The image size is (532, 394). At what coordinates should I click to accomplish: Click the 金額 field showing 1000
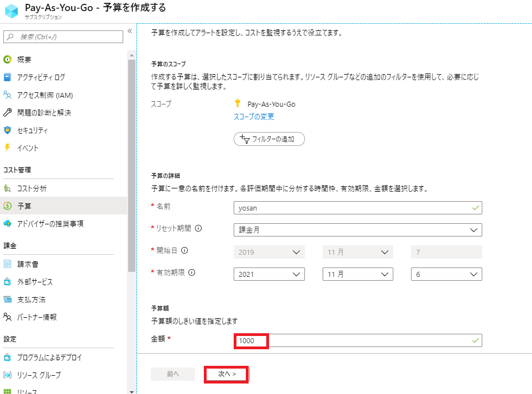(x=357, y=340)
